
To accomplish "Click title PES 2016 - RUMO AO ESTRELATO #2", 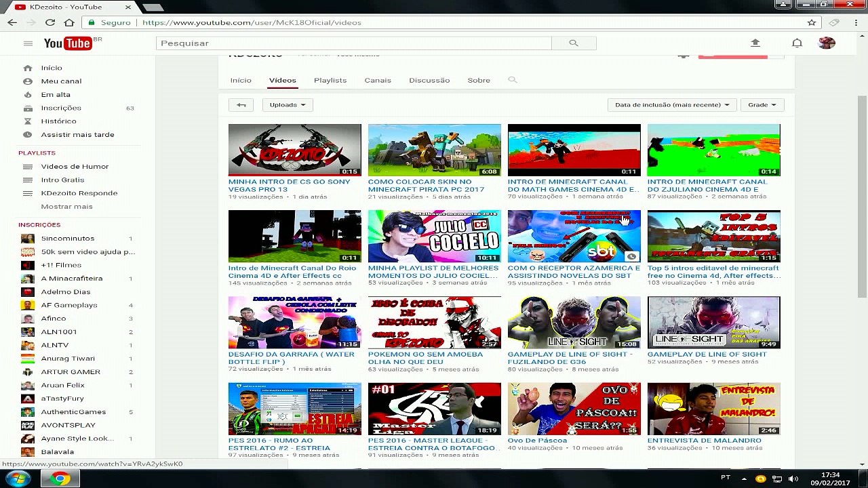I will pyautogui.click(x=279, y=444).
